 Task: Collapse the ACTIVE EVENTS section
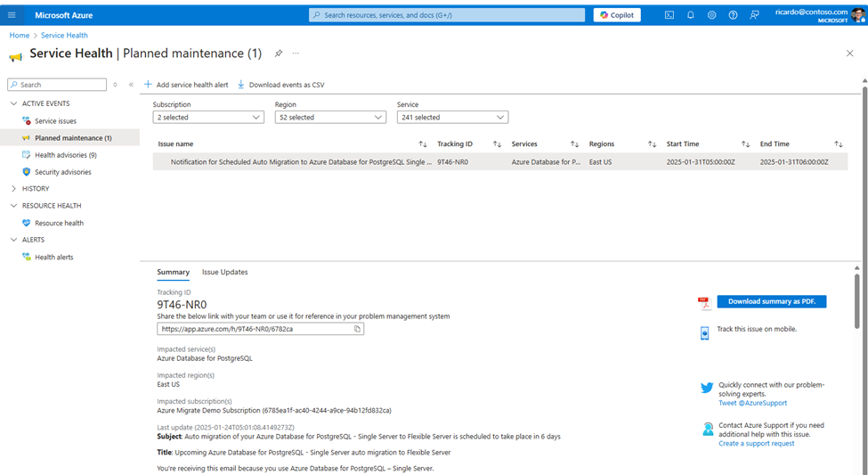14,103
